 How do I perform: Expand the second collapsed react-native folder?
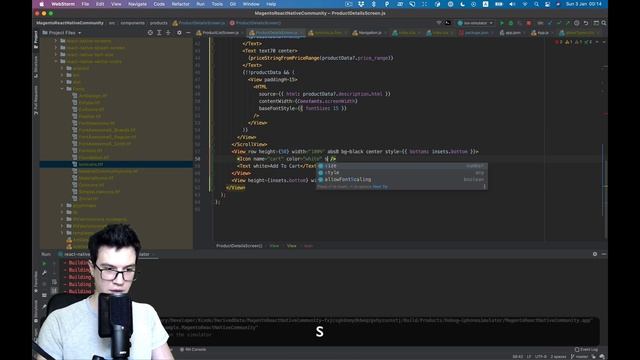[x=56, y=48]
